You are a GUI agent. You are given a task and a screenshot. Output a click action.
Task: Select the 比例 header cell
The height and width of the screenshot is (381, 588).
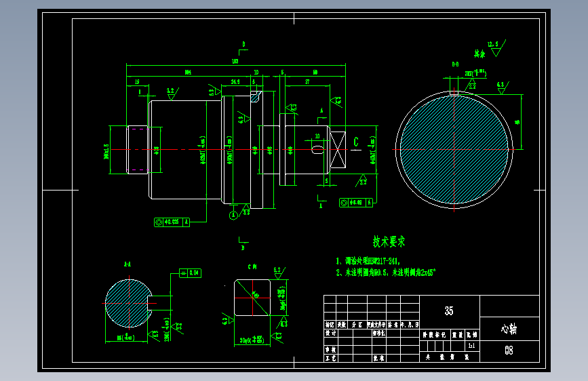coord(472,334)
